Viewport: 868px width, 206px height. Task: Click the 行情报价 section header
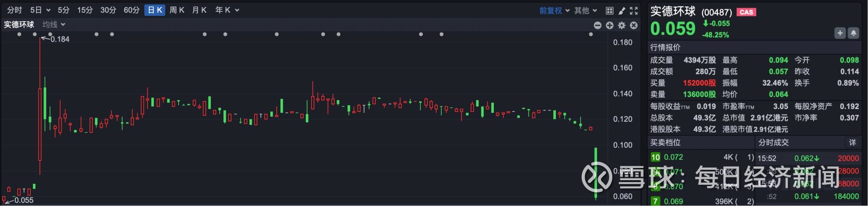665,47
